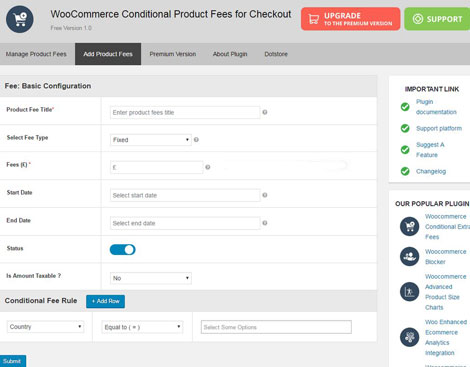Click the Select end date field
The height and width of the screenshot is (367, 470).
tap(185, 223)
